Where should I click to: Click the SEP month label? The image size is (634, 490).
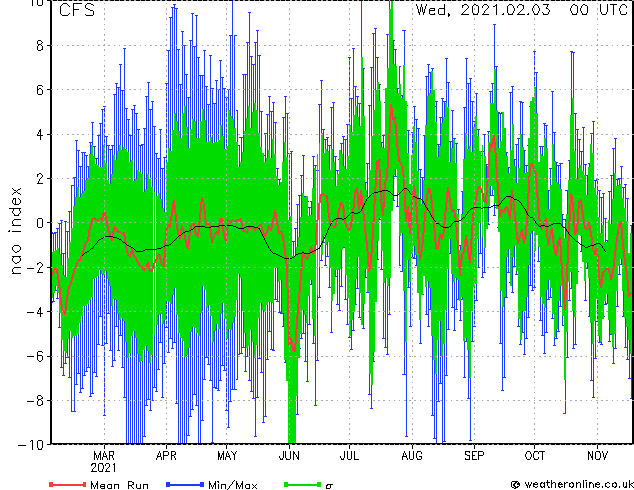[x=474, y=456]
